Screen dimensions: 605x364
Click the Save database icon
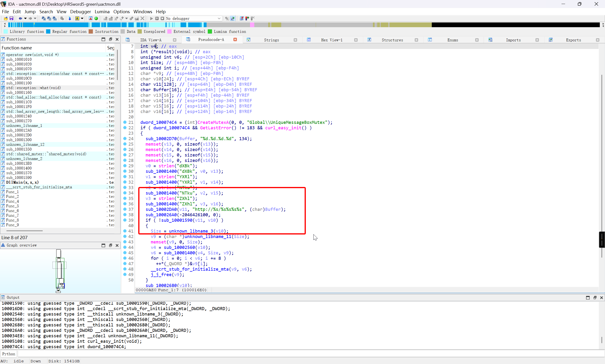[11, 18]
